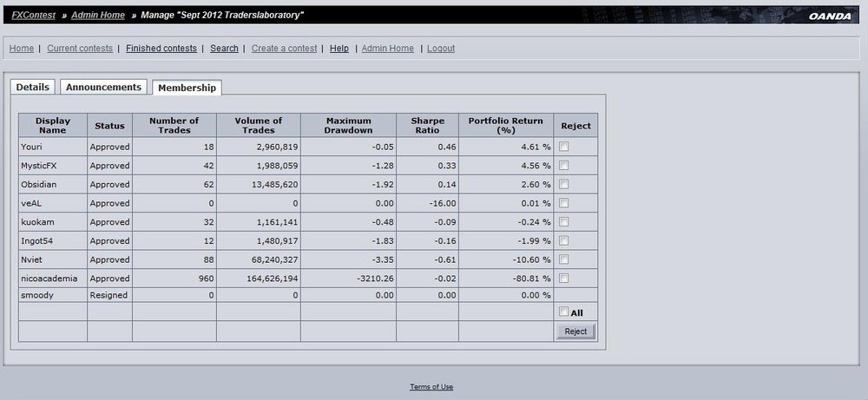Click the Reject button below table
This screenshot has height=400, width=868.
pyautogui.click(x=575, y=331)
